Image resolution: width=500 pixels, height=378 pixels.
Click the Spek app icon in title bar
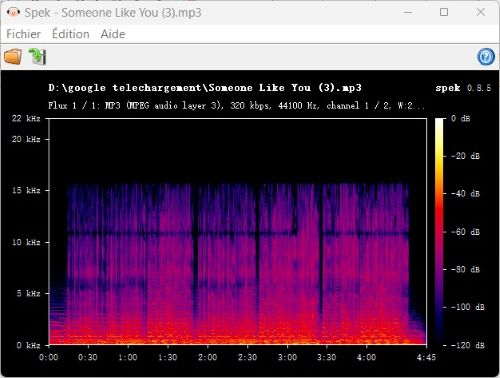tap(13, 13)
